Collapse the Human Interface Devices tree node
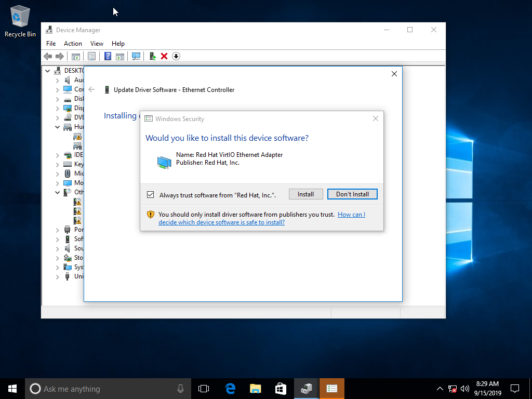The width and height of the screenshot is (532, 399). coord(58,127)
